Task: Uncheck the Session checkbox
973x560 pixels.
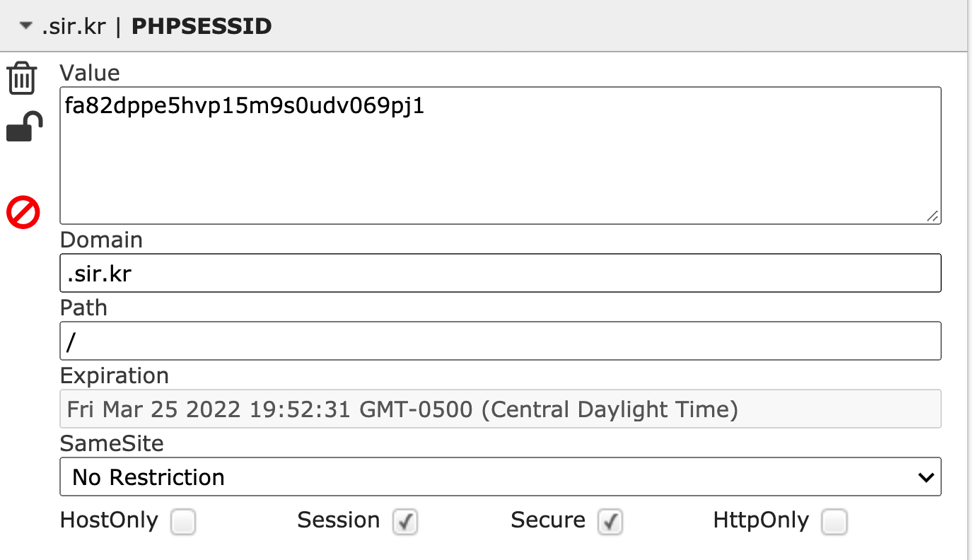Action: pos(405,523)
